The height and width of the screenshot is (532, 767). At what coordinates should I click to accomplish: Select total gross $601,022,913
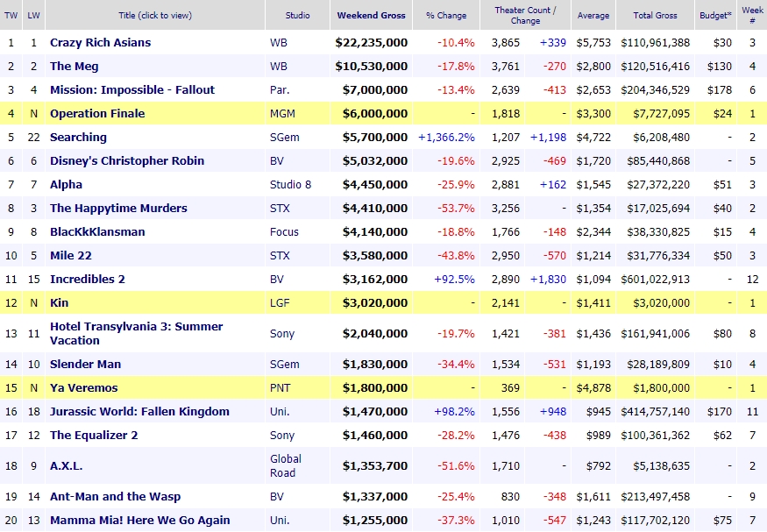point(656,280)
